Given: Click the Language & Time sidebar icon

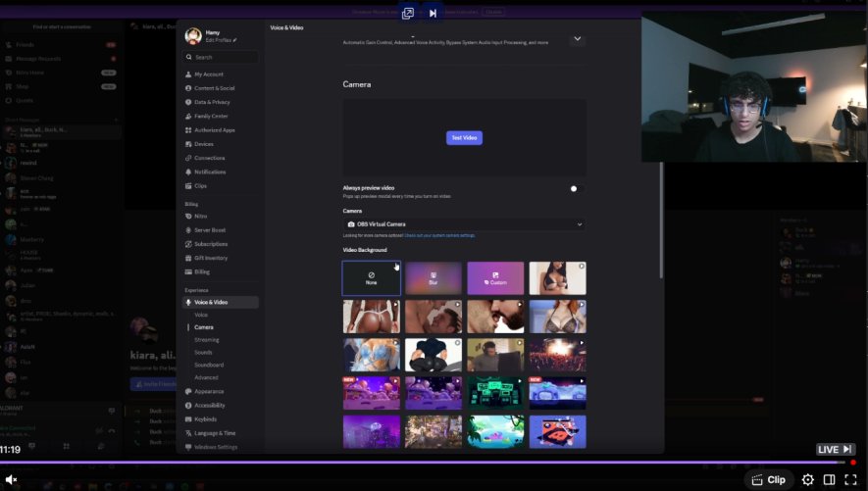Looking at the screenshot, I should tap(188, 433).
